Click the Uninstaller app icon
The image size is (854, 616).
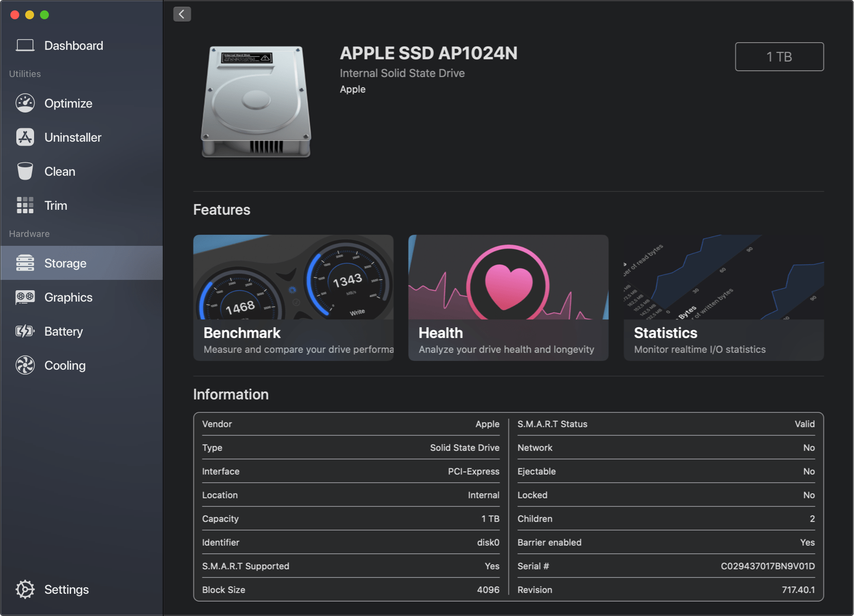[x=25, y=137]
